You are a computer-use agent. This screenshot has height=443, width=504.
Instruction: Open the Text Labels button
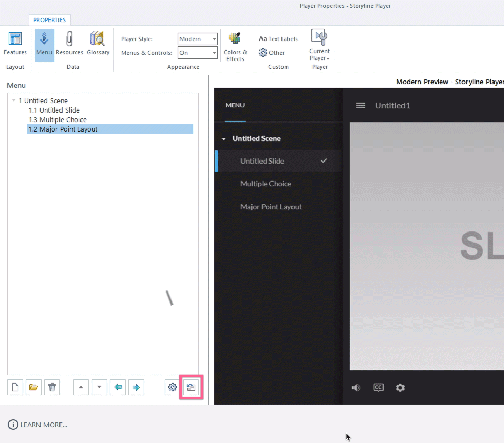tap(278, 39)
